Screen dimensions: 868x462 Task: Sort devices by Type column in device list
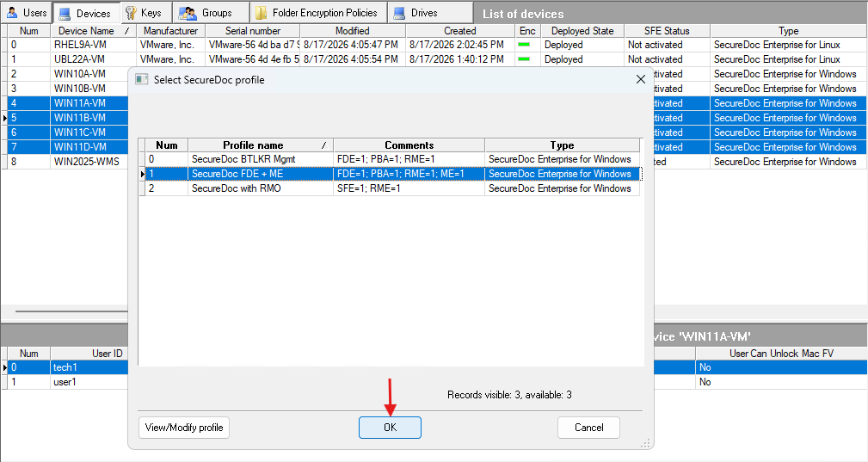[x=788, y=31]
